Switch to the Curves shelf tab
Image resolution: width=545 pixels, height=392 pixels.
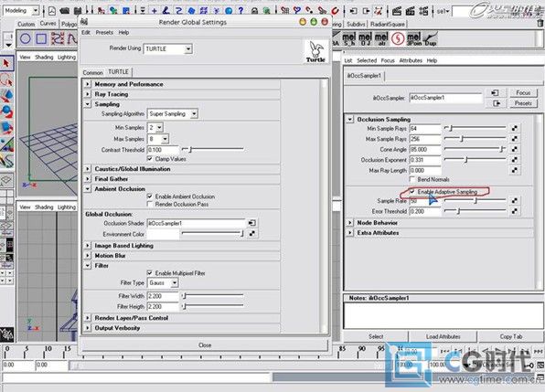(48, 24)
